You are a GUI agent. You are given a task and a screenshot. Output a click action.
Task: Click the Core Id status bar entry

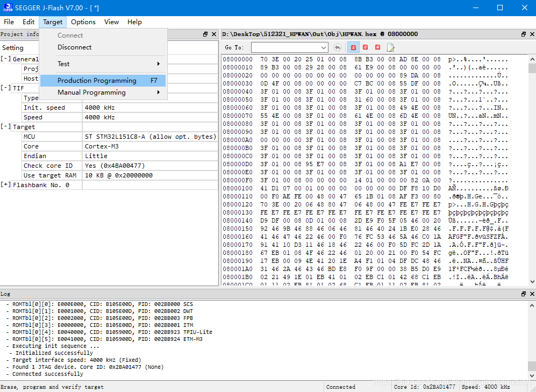pos(425,387)
